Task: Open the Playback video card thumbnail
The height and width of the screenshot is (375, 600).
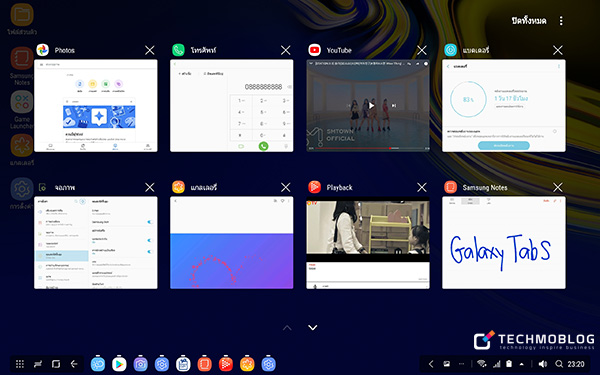Action: pyautogui.click(x=368, y=243)
